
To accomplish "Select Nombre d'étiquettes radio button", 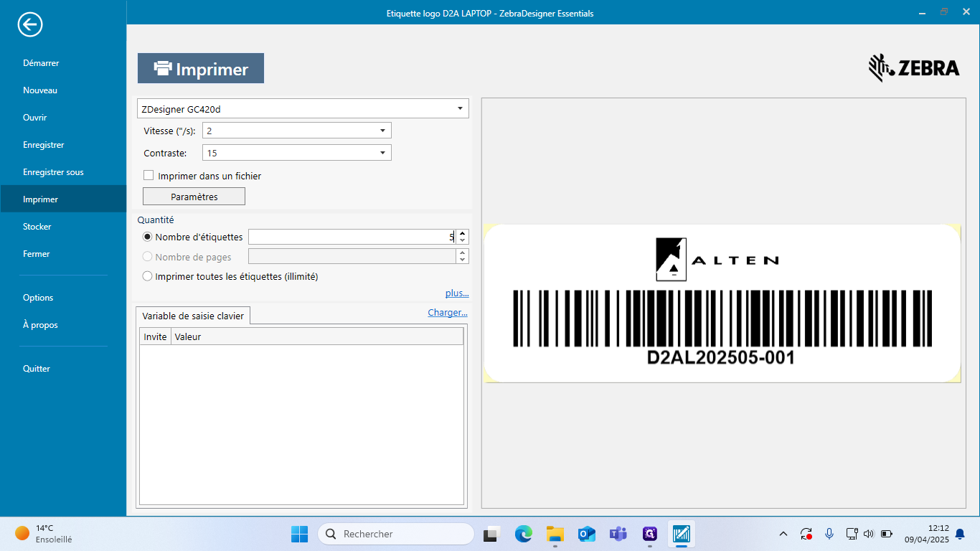I will click(148, 237).
